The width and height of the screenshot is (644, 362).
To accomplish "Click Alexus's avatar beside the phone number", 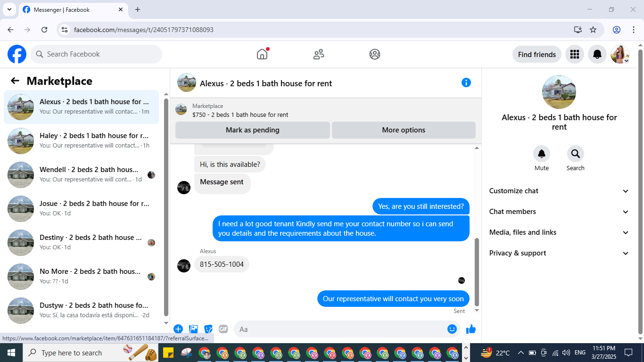I will (x=184, y=265).
